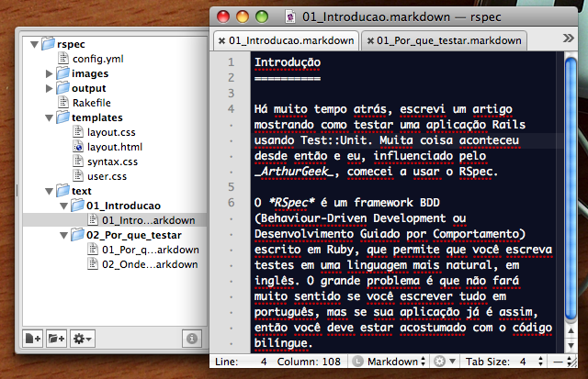The height and width of the screenshot is (379, 588).
Task: Click the new folder button in drawer
Action: (x=57, y=339)
